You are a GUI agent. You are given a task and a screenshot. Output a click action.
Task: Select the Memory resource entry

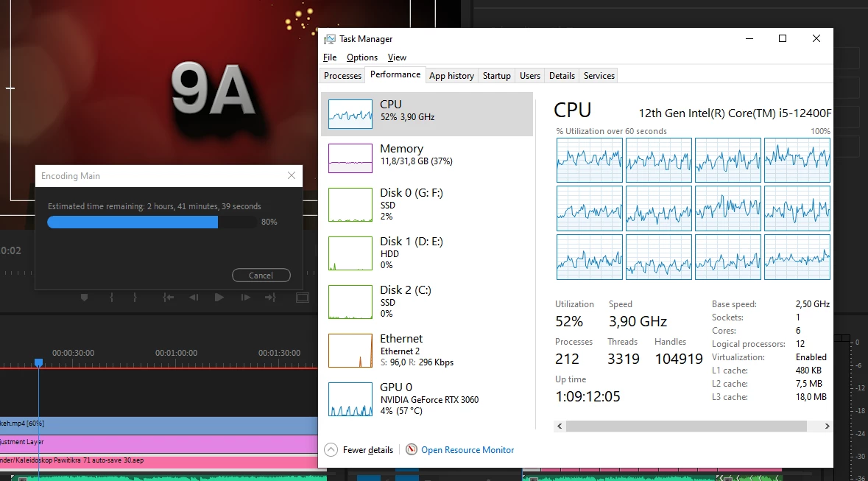tap(427, 158)
